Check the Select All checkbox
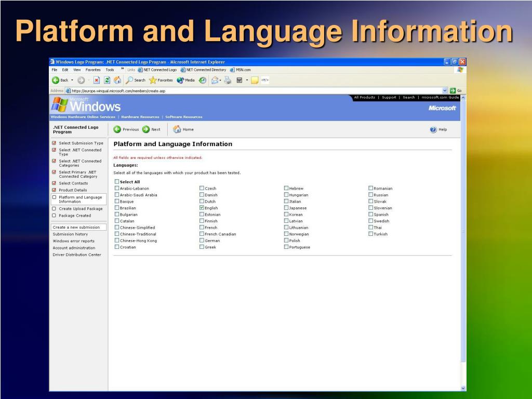 [117, 181]
